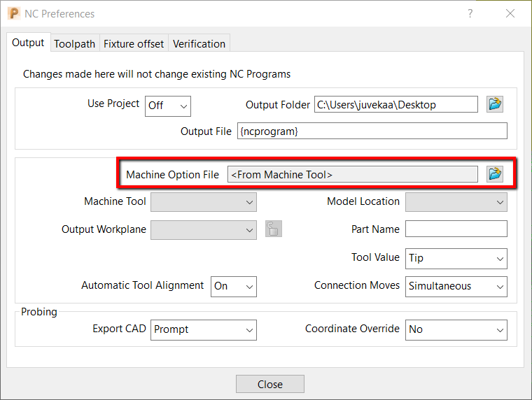Select the Export CAD dropdown
This screenshot has width=532, height=400.
pyautogui.click(x=204, y=329)
